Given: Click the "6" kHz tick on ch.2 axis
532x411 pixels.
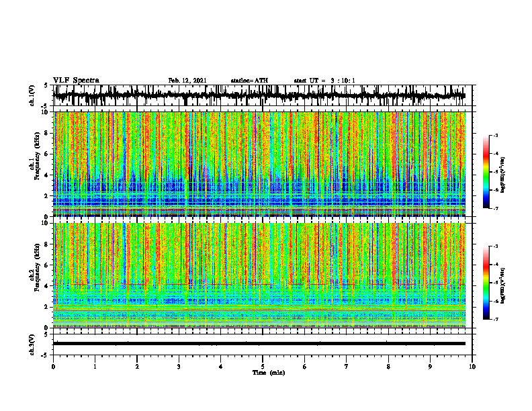Looking at the screenshot, I should 47,265.
